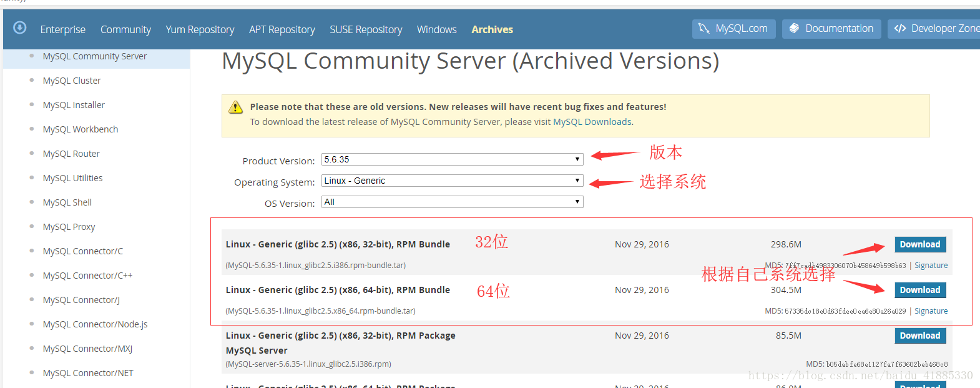
Task: Expand the Operating System dropdown
Action: (452, 181)
